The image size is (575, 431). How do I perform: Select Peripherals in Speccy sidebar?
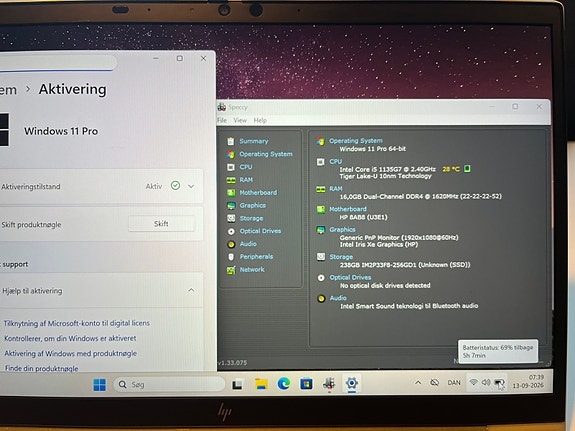256,257
